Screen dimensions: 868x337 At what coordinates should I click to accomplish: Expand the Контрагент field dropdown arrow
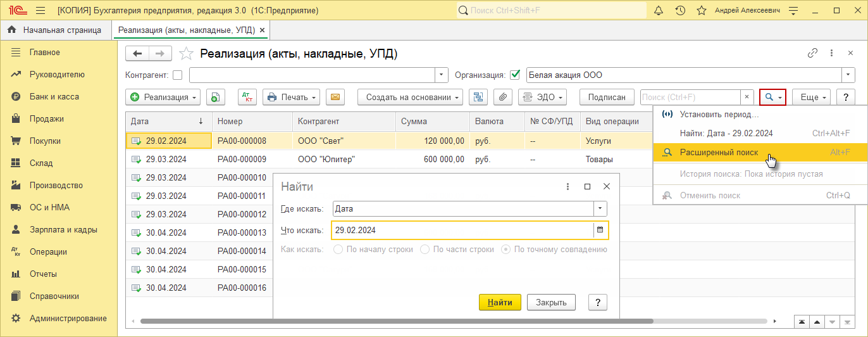(442, 75)
